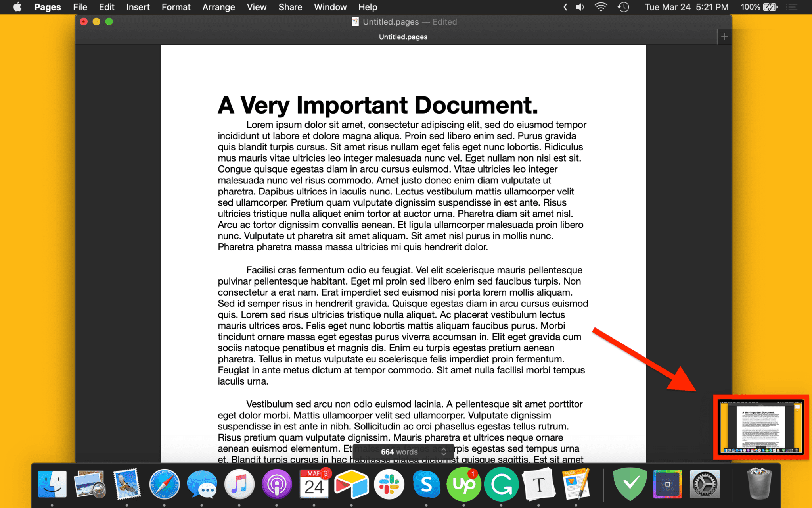
Task: Open the Format menu
Action: 176,7
